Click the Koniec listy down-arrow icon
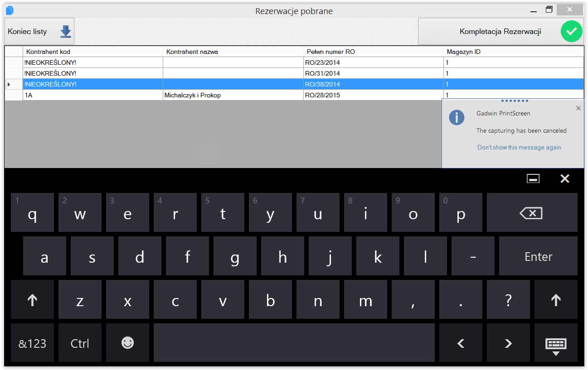The height and width of the screenshot is (370, 588). point(66,32)
